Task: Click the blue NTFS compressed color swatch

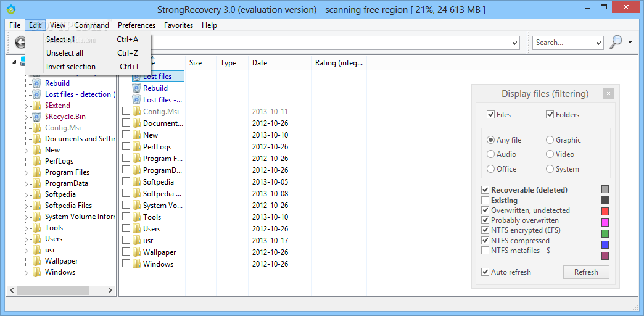Action: [x=605, y=244]
